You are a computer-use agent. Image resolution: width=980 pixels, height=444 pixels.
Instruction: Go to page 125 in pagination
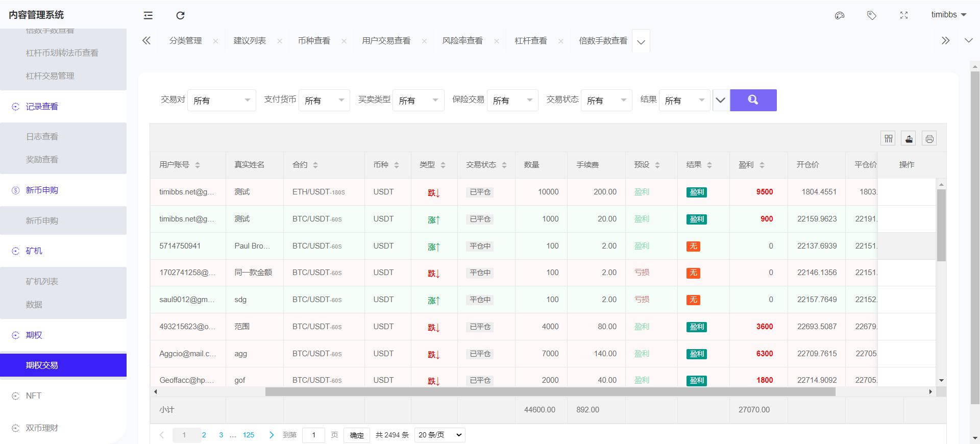(249, 435)
